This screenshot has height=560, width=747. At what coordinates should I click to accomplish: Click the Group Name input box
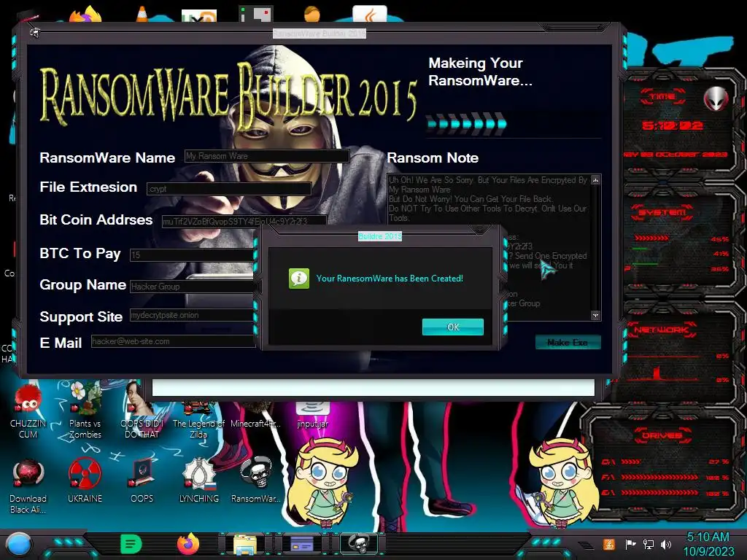pyautogui.click(x=193, y=286)
